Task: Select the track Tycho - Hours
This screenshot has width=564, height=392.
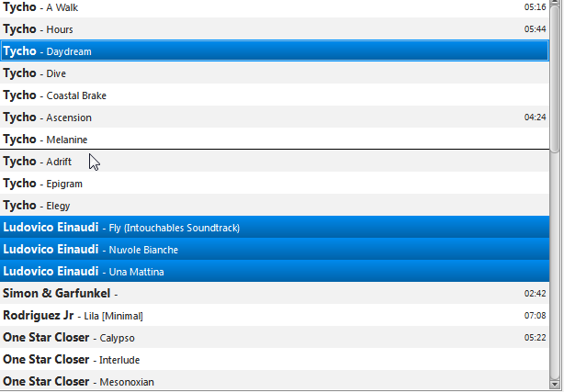Action: coord(275,28)
